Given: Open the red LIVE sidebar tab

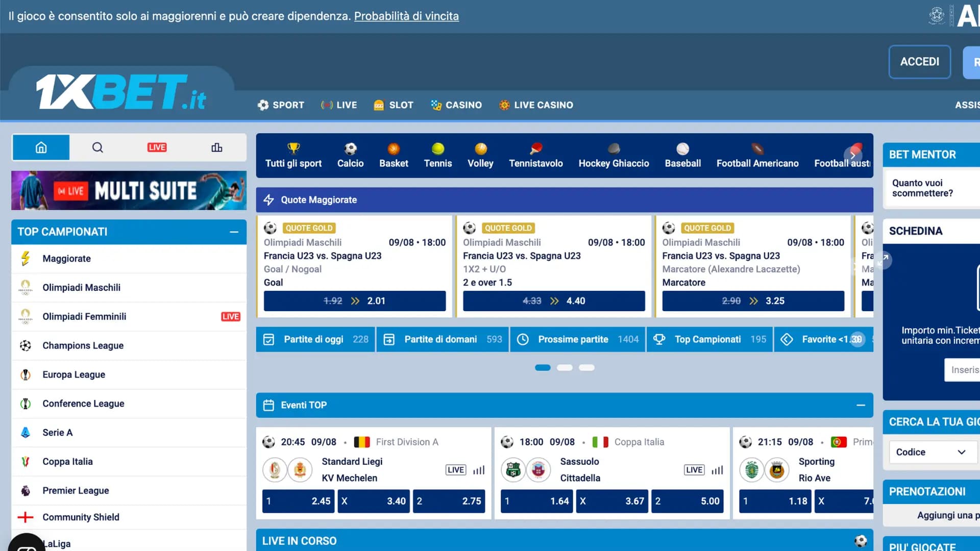Looking at the screenshot, I should pyautogui.click(x=157, y=147).
